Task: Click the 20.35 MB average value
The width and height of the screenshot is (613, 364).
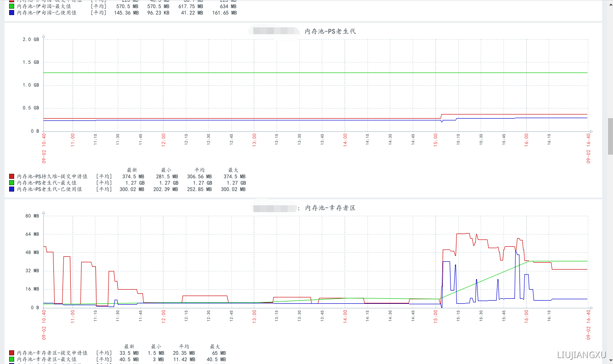Action: pos(183,353)
